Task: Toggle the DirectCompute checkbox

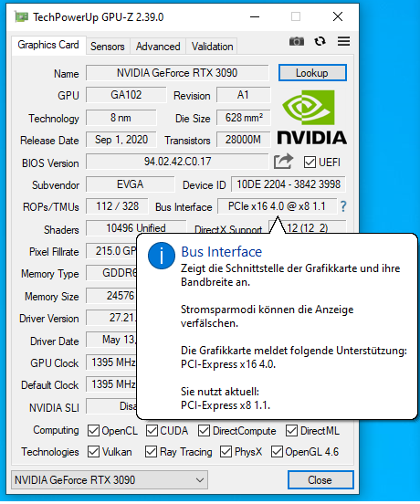Action: point(204,431)
